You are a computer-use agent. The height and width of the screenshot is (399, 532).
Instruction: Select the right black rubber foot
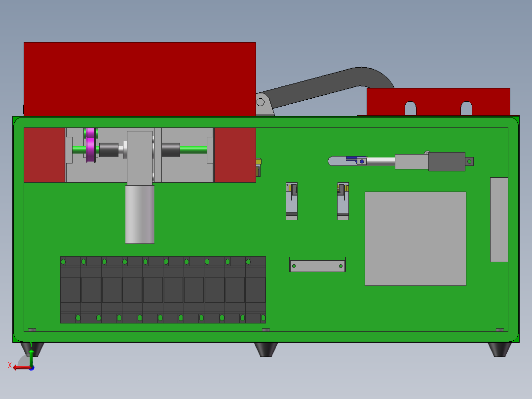point(499,350)
